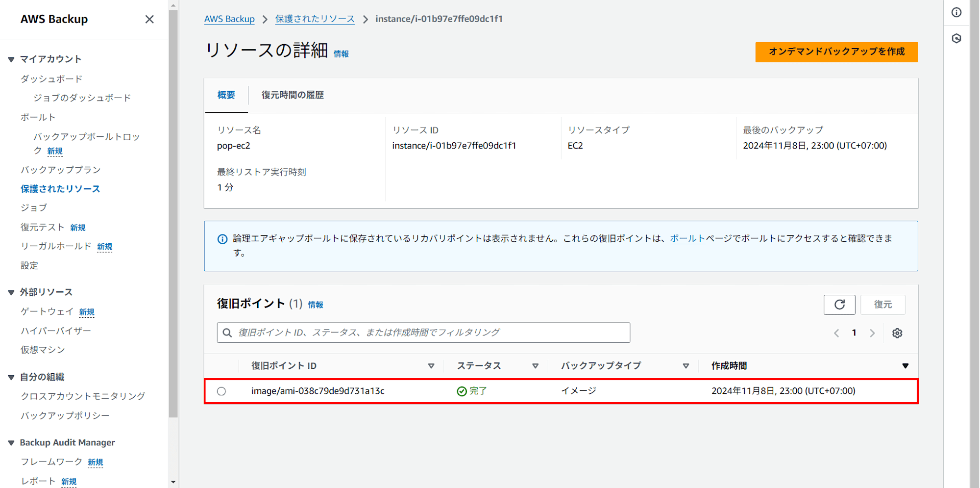This screenshot has height=488, width=980.
Task: Focus the recovery point filter input
Action: click(423, 333)
